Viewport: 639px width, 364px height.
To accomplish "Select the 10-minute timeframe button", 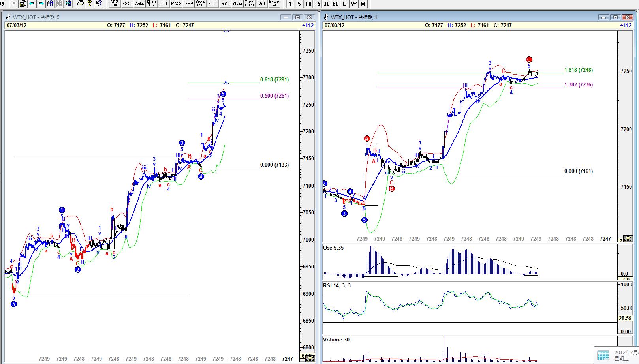I will [x=308, y=4].
